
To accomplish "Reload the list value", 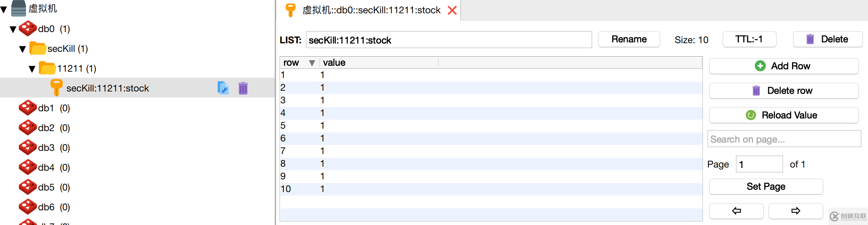I will coord(783,115).
